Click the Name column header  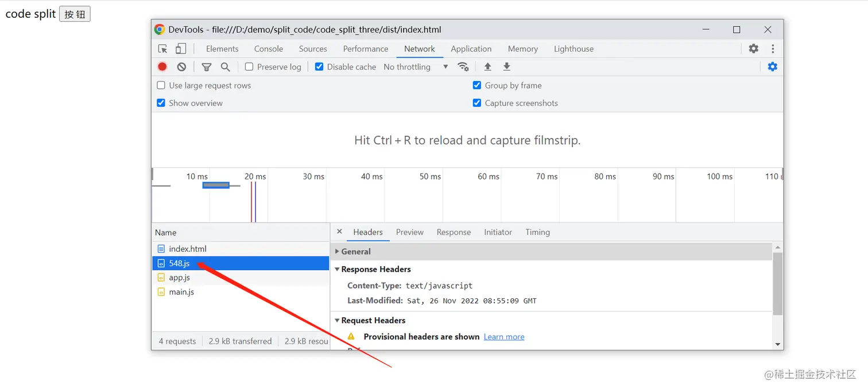coord(241,232)
